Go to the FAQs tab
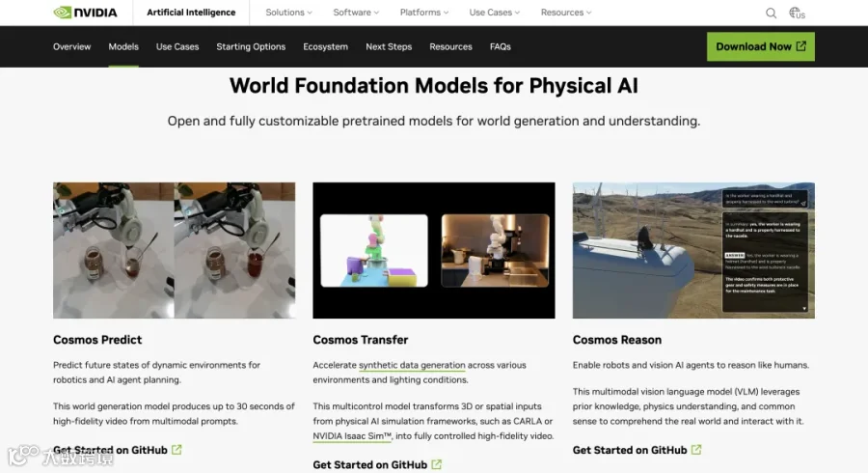 (500, 46)
